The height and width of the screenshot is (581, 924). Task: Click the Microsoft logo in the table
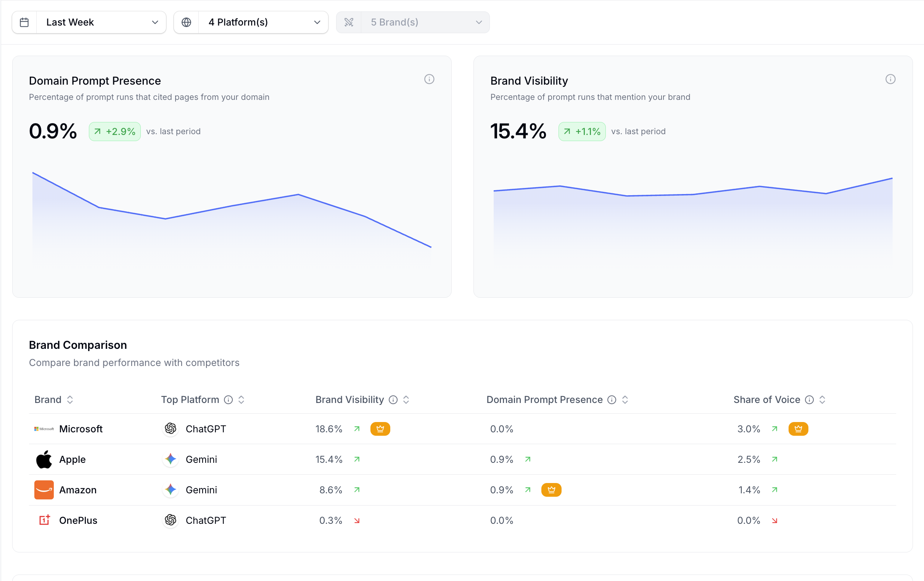44,429
